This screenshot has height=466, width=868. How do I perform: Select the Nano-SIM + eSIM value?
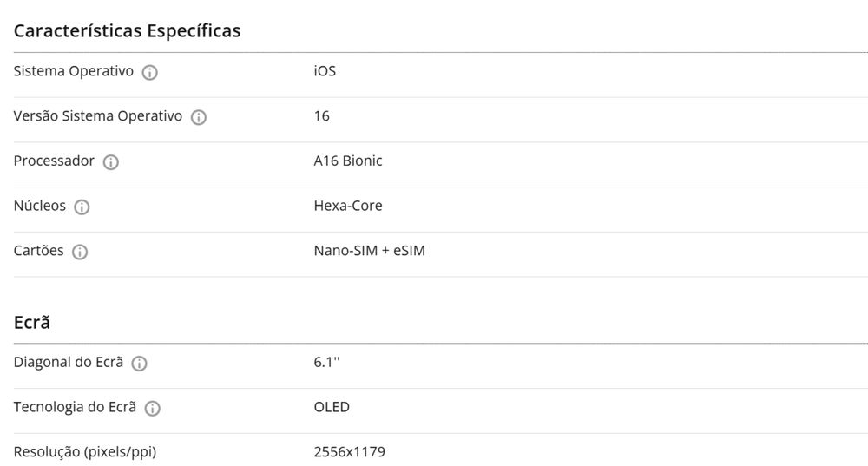coord(370,251)
